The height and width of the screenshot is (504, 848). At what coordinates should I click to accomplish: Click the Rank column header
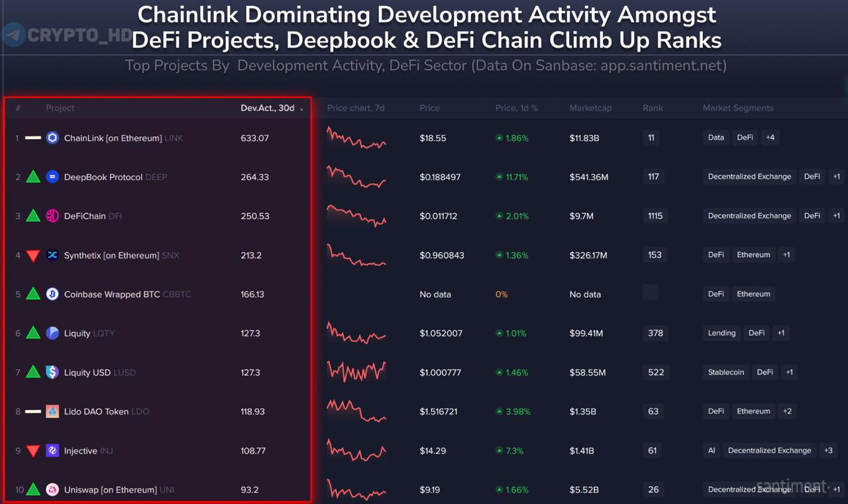[x=653, y=108]
